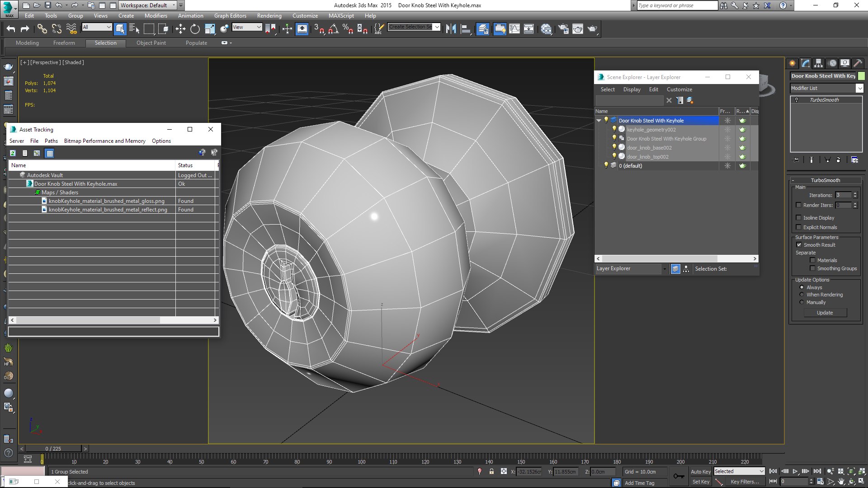Viewport: 868px width, 488px height.
Task: Enable Isoline Display checkbox
Action: tap(798, 217)
